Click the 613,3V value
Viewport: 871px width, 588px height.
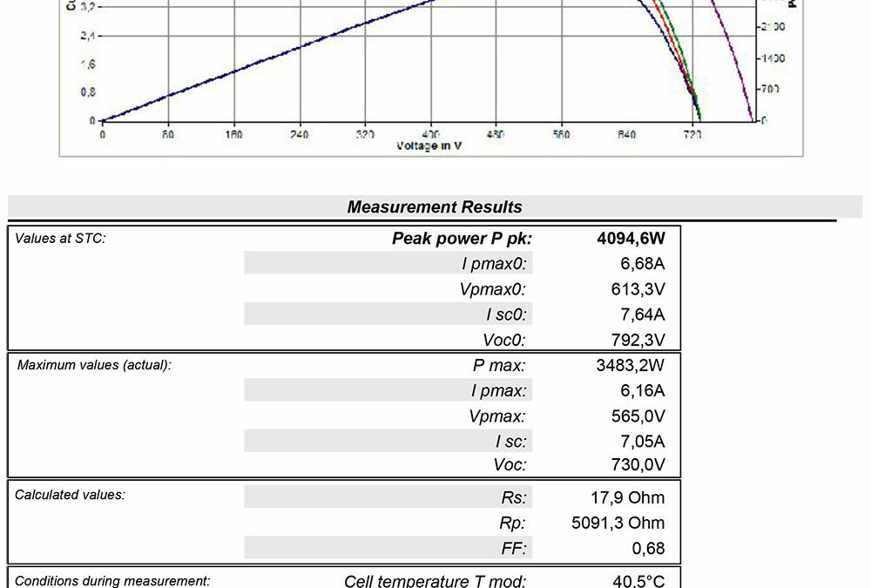point(638,289)
